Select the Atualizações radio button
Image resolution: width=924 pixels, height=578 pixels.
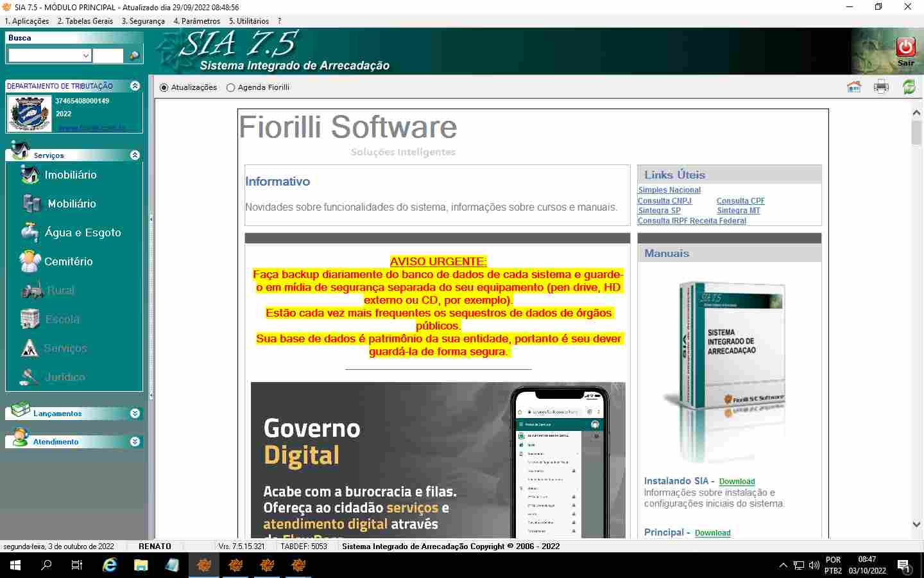(x=164, y=87)
